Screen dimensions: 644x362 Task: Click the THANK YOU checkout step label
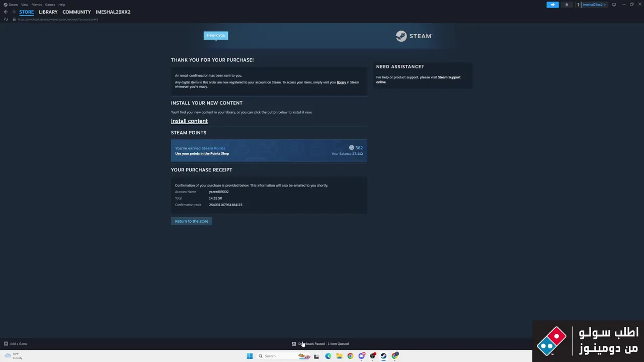pos(216,35)
